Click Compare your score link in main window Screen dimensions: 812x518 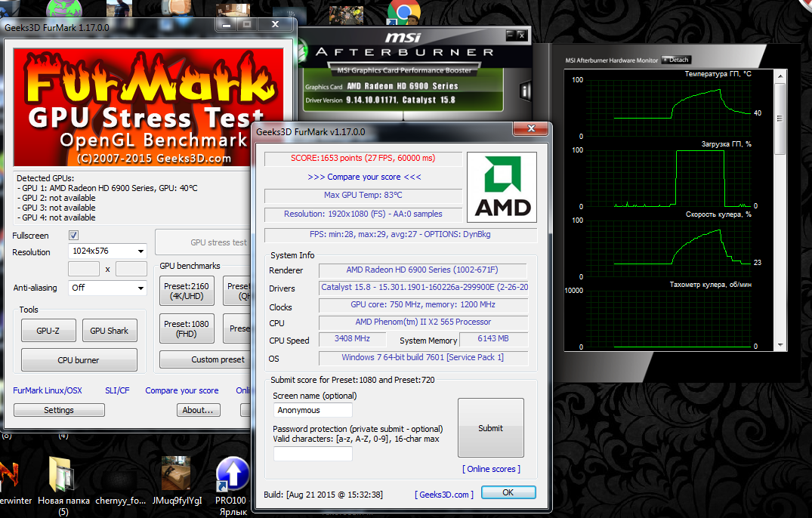click(x=182, y=390)
